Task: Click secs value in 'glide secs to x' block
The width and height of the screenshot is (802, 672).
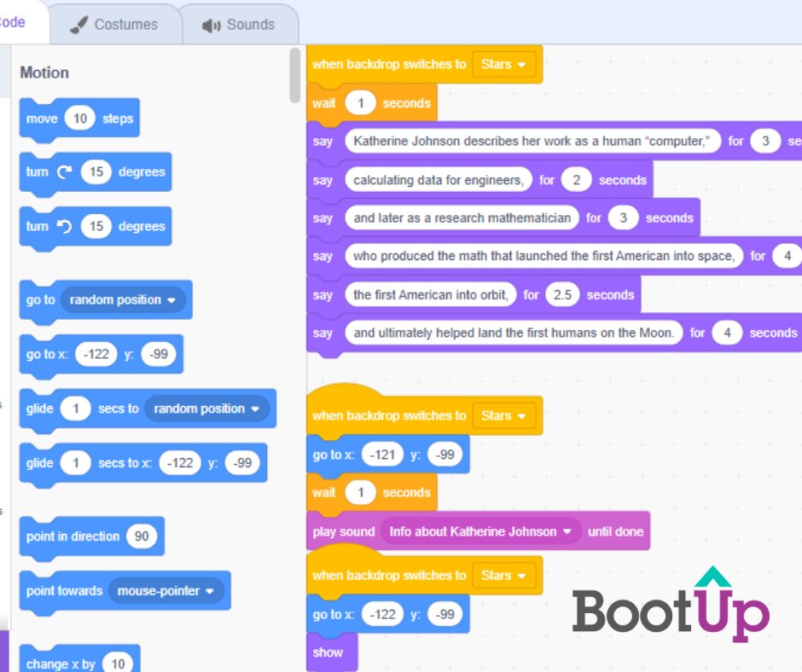Action: click(x=76, y=463)
